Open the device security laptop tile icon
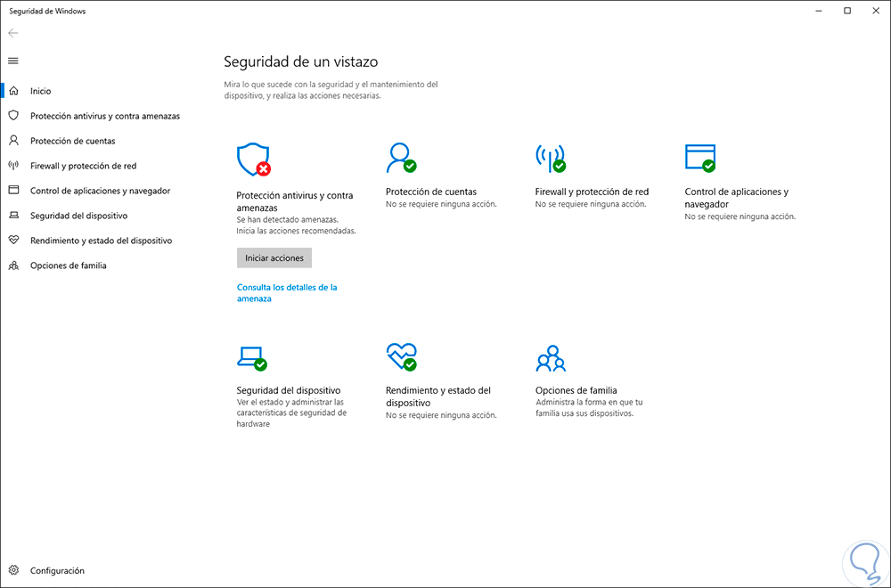The width and height of the screenshot is (891, 588). pyautogui.click(x=252, y=358)
